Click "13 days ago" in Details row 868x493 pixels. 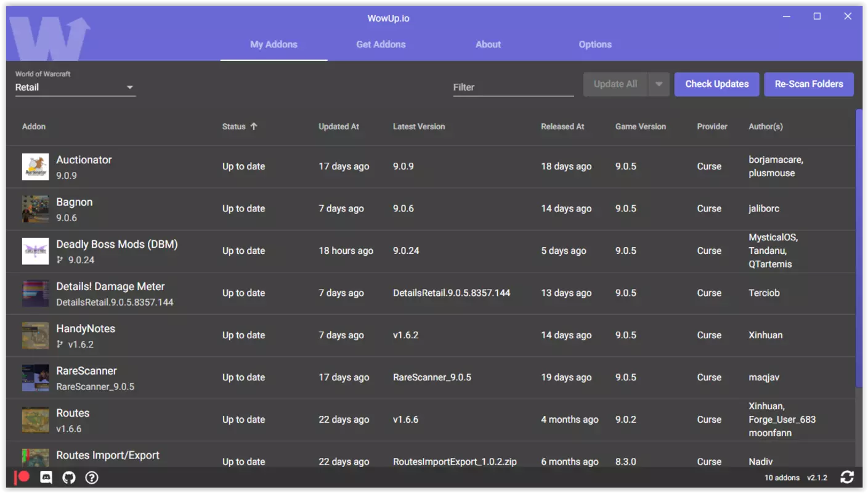click(566, 293)
